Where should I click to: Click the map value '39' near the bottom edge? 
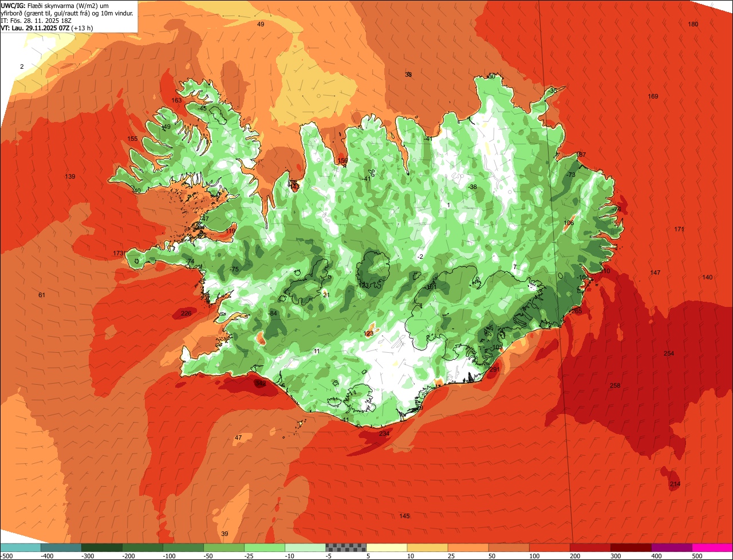click(224, 534)
